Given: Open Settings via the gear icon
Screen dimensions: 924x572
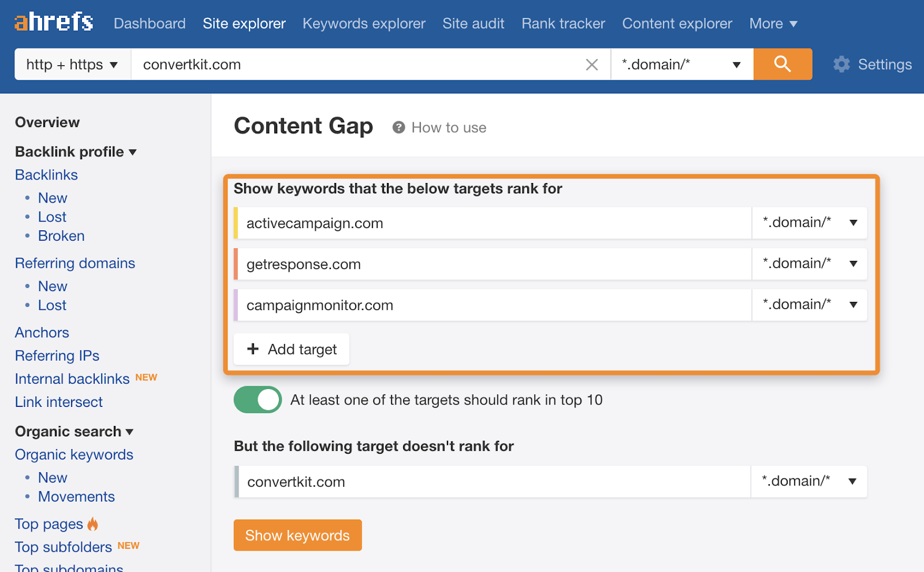Looking at the screenshot, I should (842, 64).
